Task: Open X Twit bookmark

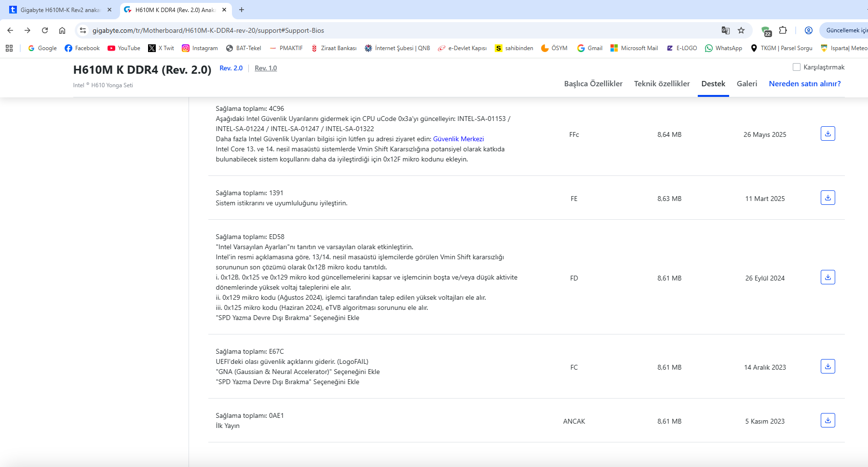Action: (161, 48)
